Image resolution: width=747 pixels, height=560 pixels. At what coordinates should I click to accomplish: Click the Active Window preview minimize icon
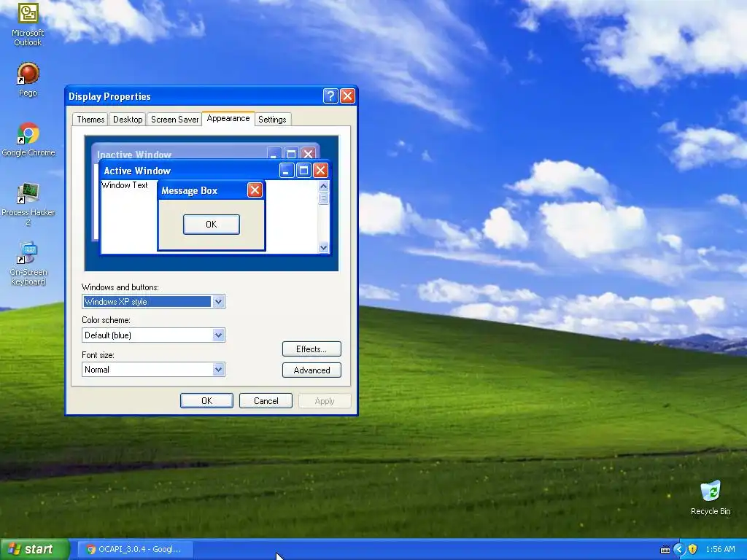point(286,171)
